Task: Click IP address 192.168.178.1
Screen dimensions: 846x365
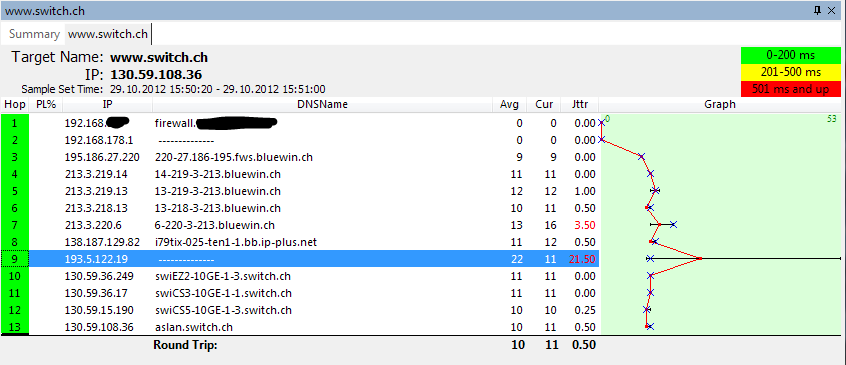Action: 99,140
